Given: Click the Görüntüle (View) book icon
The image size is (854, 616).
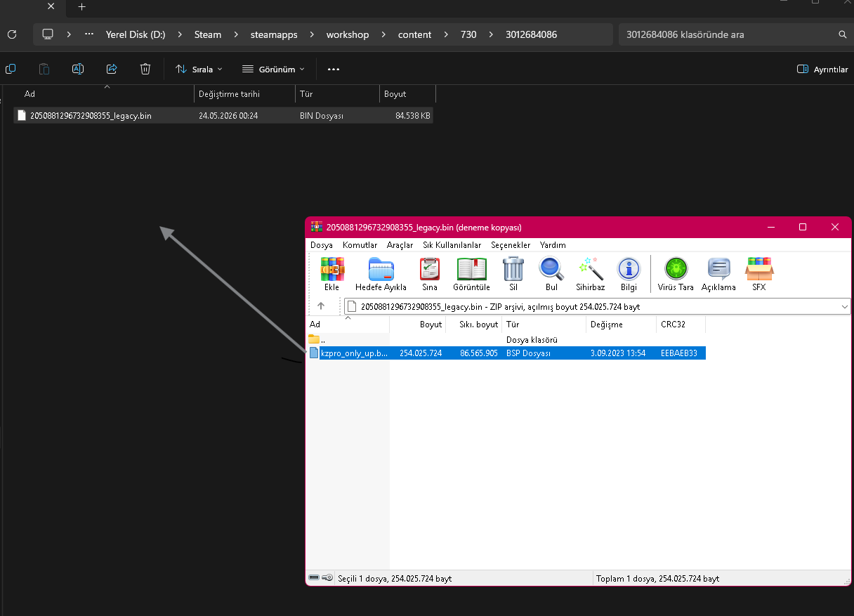Looking at the screenshot, I should coord(471,269).
